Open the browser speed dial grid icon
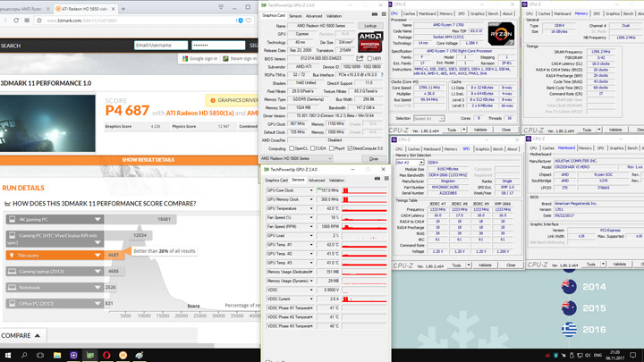 coord(27,20)
